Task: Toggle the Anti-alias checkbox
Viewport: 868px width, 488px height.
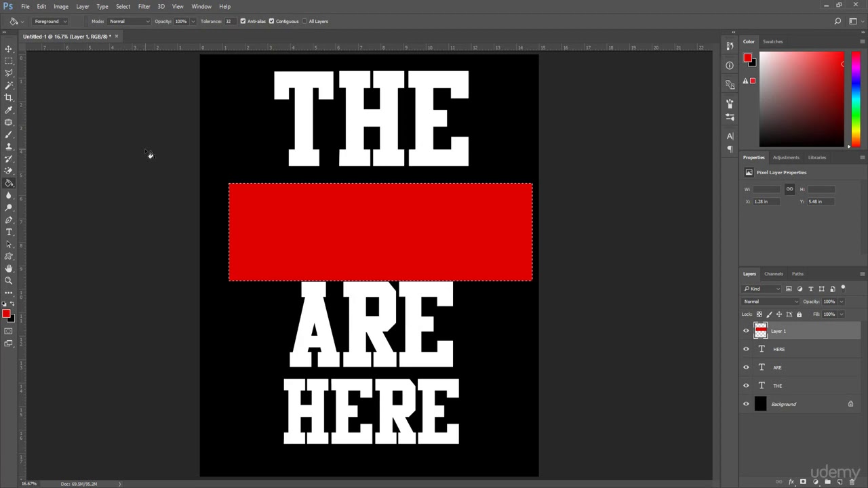Action: [x=243, y=21]
